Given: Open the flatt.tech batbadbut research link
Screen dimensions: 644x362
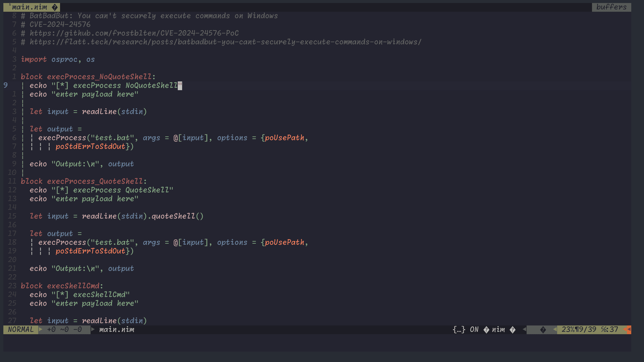Looking at the screenshot, I should (225, 42).
